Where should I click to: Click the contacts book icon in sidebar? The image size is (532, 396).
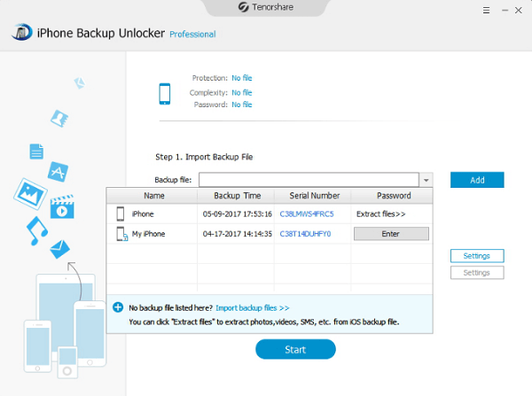(x=59, y=119)
